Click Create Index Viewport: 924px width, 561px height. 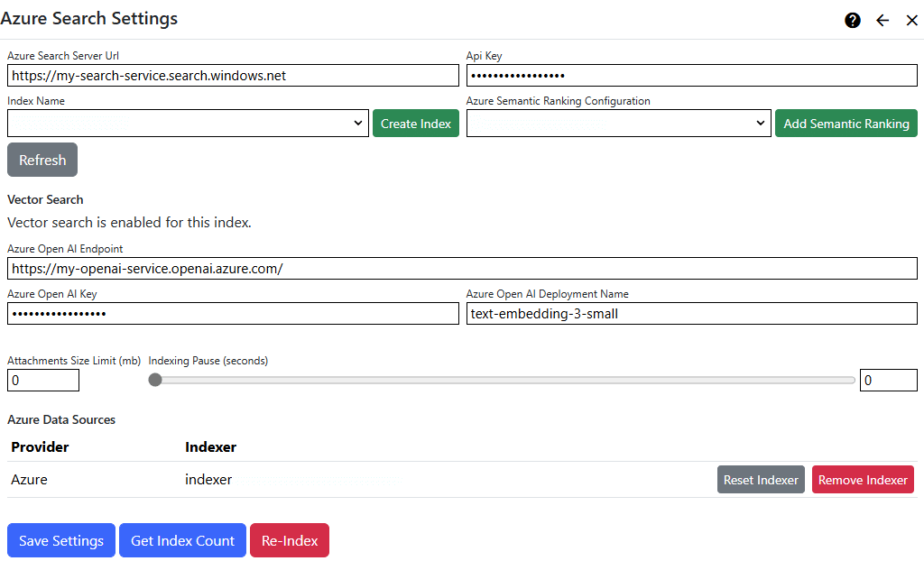pos(415,123)
